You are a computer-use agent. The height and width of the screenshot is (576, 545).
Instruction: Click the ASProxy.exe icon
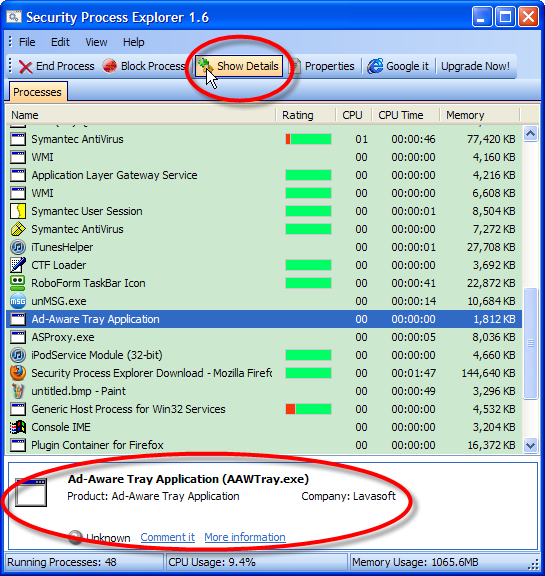click(18, 337)
